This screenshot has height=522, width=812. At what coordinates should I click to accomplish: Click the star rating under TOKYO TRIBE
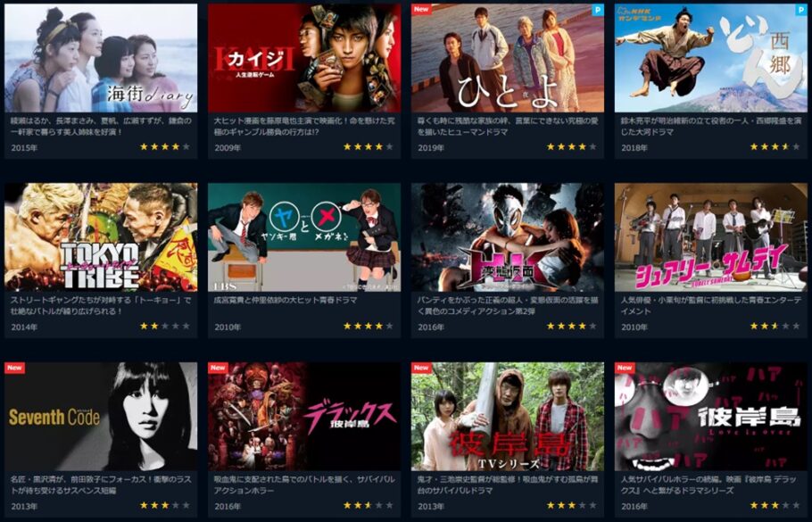(x=165, y=327)
